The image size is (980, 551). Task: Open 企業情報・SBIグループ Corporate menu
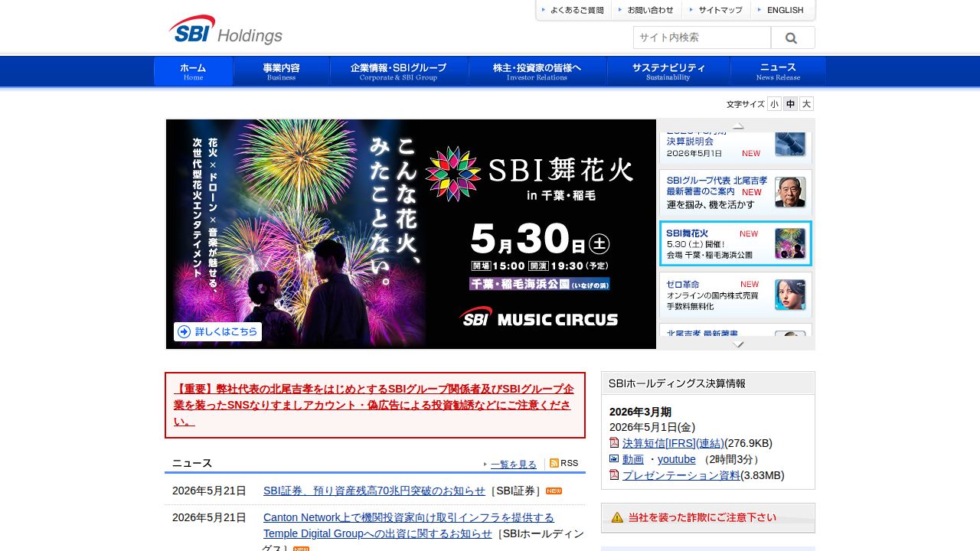click(x=398, y=71)
